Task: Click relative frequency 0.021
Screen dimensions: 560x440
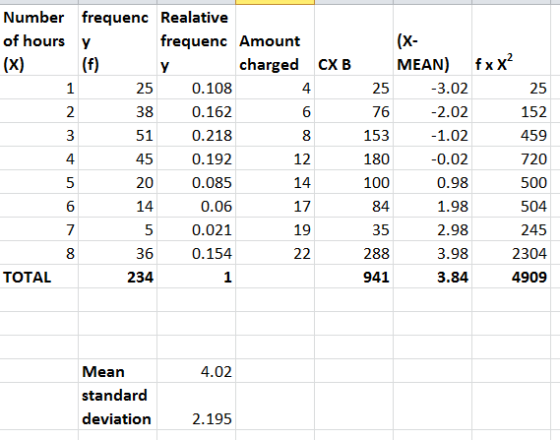Action: (x=196, y=230)
